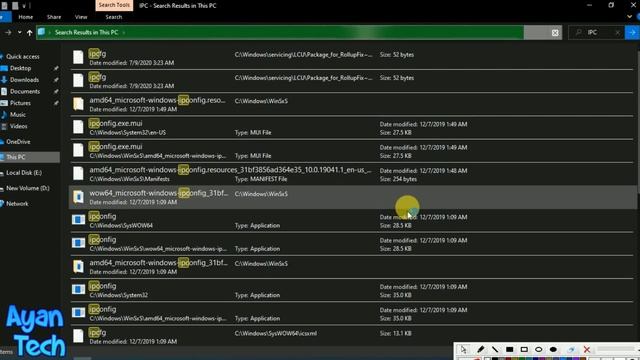Viewport: 640px width, 360px height.
Task: Open Network in the navigation pane
Action: (17, 204)
